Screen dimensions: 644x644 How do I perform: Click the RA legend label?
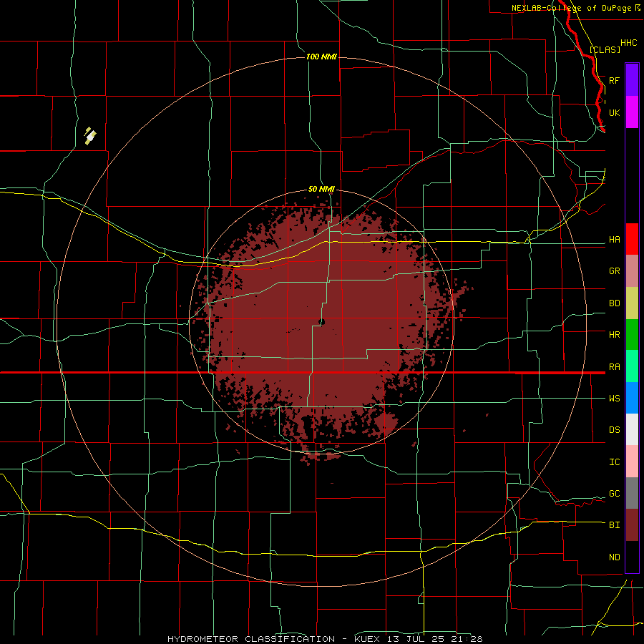tap(614, 367)
